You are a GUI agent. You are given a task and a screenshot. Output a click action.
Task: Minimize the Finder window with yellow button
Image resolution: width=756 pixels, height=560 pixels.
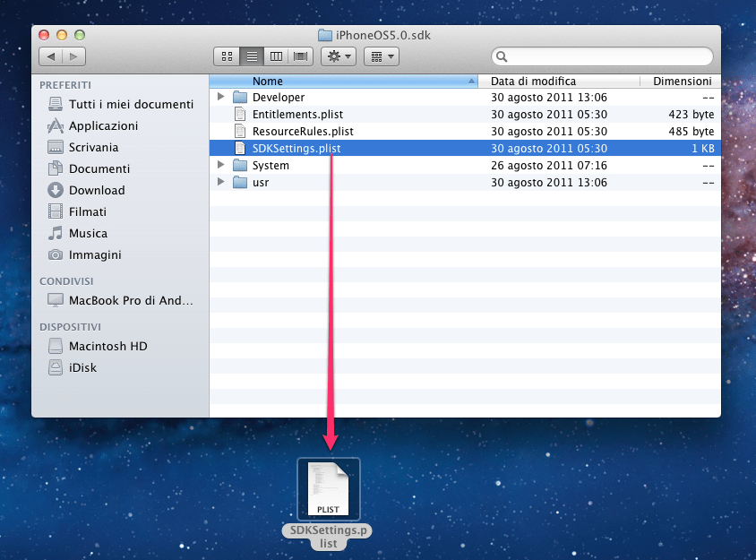[x=62, y=35]
